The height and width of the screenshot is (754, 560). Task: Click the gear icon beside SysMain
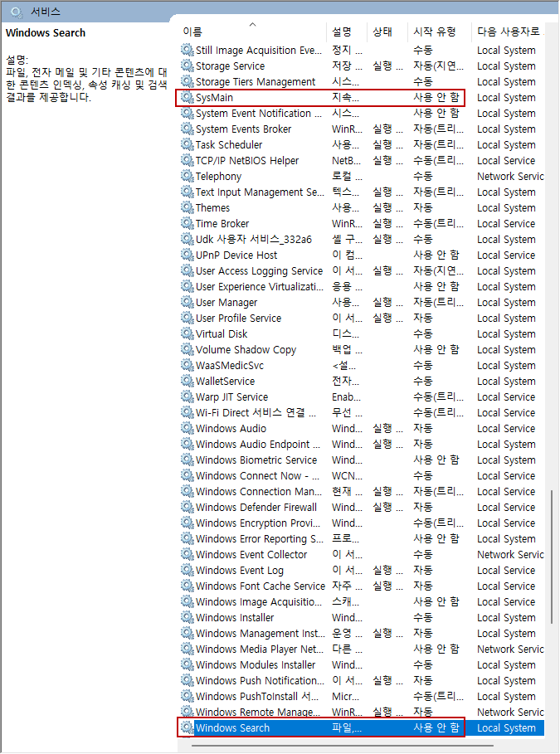coord(187,98)
